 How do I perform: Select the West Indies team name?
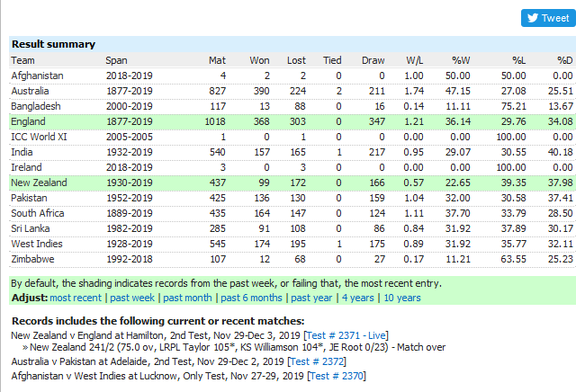click(x=37, y=244)
